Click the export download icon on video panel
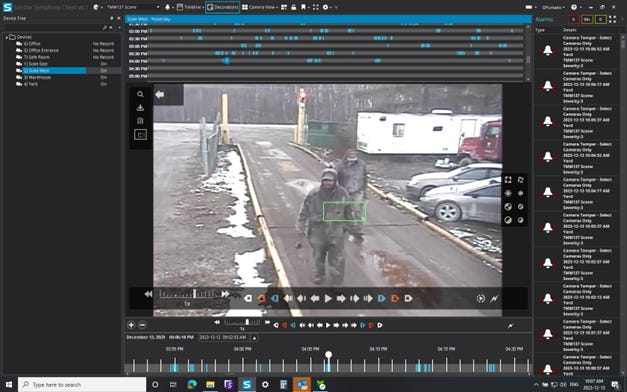 (140, 108)
